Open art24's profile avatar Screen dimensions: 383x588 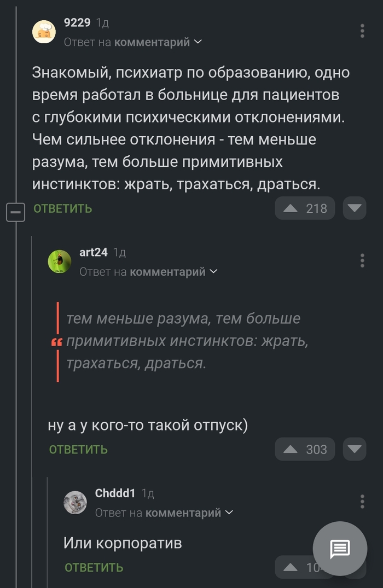(x=59, y=262)
